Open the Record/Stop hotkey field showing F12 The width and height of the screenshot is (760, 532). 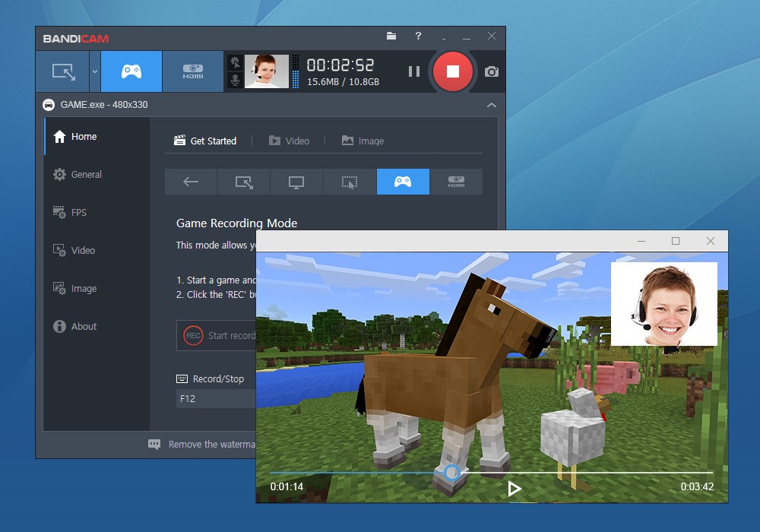215,397
